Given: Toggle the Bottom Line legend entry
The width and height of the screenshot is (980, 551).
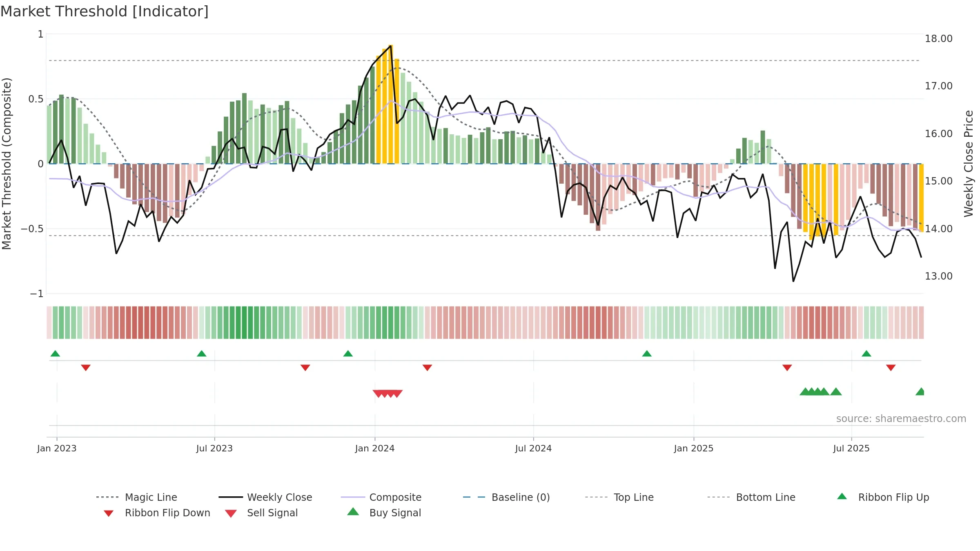Looking at the screenshot, I should point(751,497).
